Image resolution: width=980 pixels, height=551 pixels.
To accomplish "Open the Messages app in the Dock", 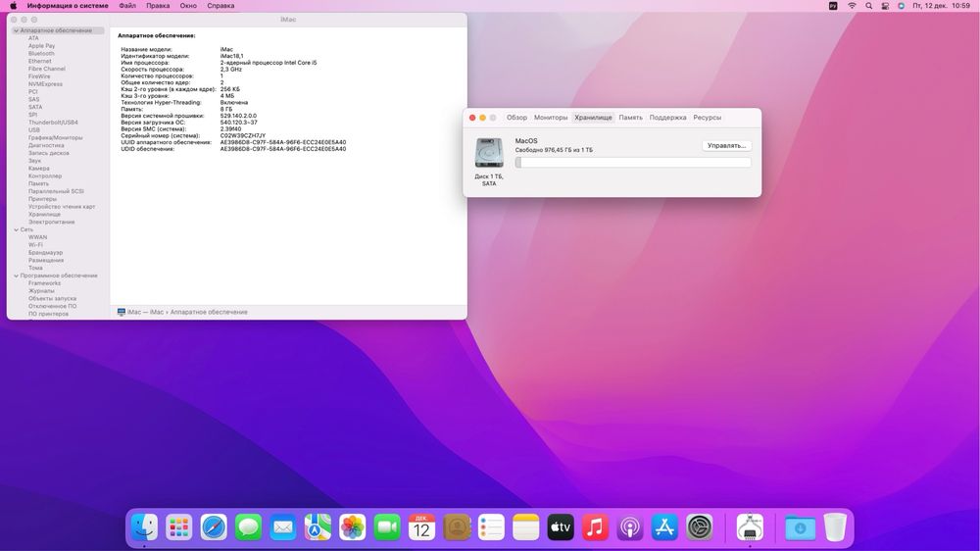I will click(248, 527).
